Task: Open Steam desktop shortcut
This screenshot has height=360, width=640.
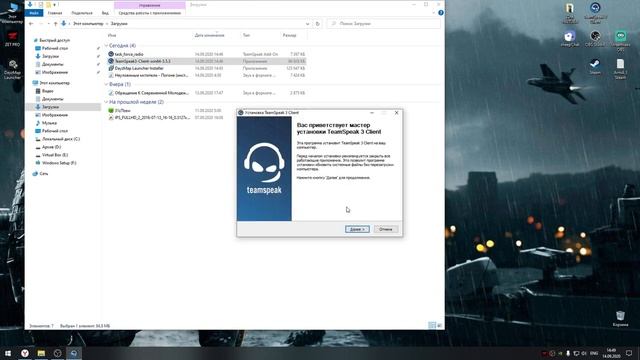Action: [x=595, y=67]
